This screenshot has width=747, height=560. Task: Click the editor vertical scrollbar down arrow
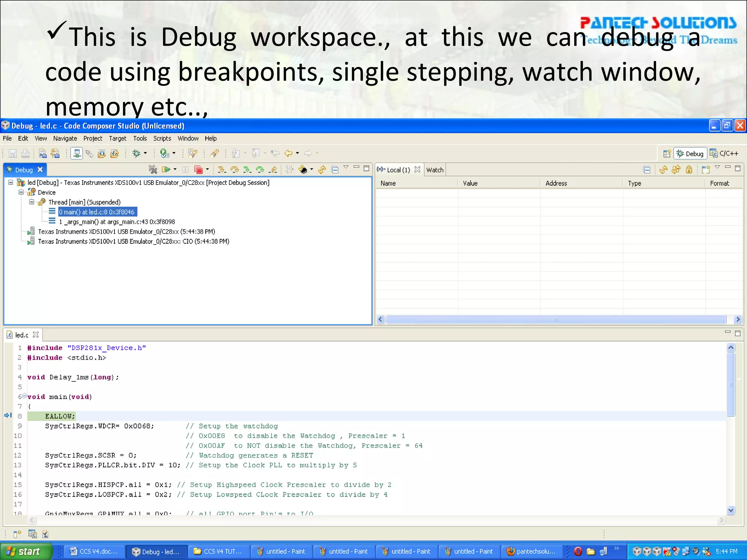click(731, 510)
